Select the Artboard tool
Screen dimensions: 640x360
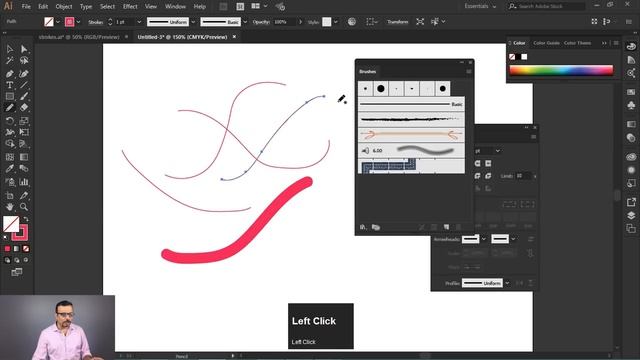[10, 196]
